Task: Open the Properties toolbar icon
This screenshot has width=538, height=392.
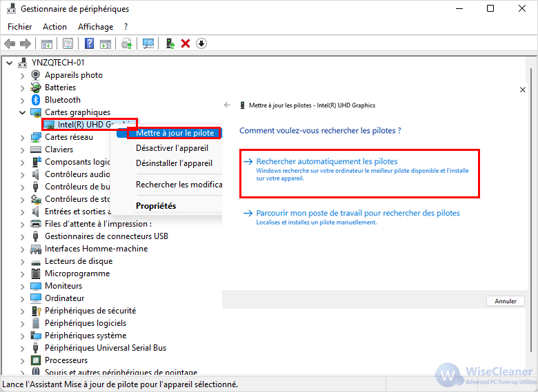Action: (68, 43)
